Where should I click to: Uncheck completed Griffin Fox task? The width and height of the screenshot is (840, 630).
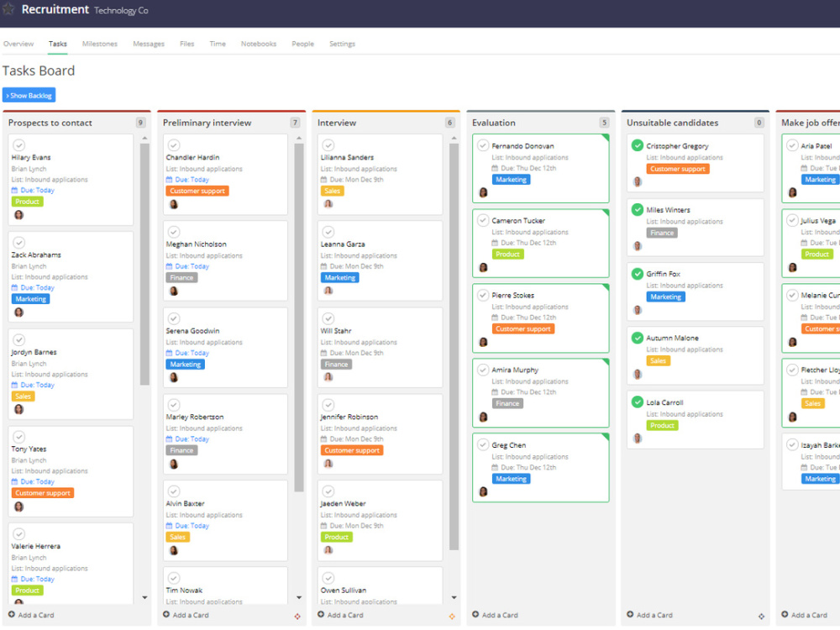pyautogui.click(x=637, y=274)
